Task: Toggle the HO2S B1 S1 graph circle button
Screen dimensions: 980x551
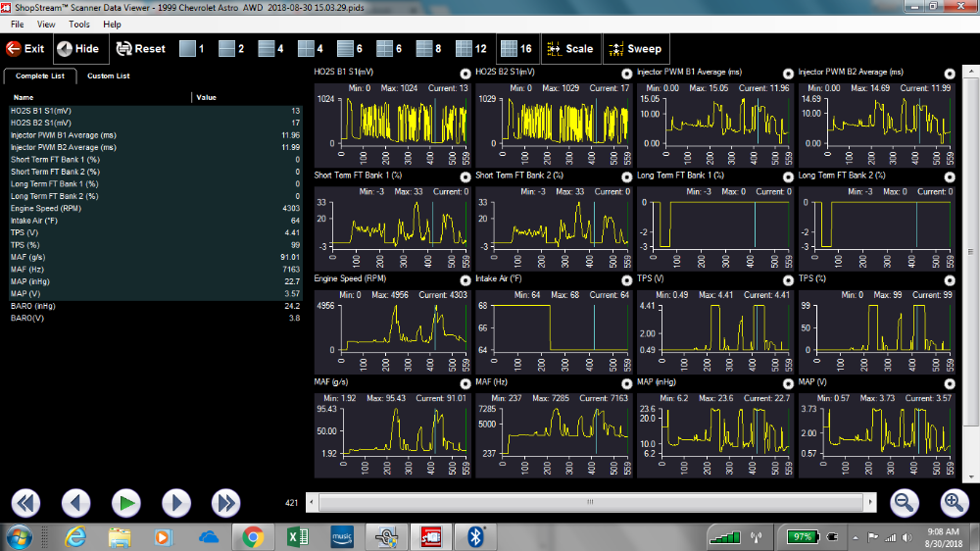Action: [x=465, y=74]
